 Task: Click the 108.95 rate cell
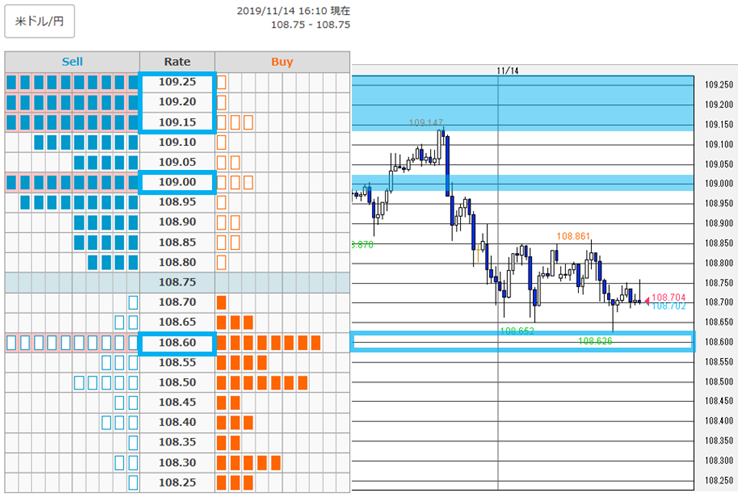point(177,202)
